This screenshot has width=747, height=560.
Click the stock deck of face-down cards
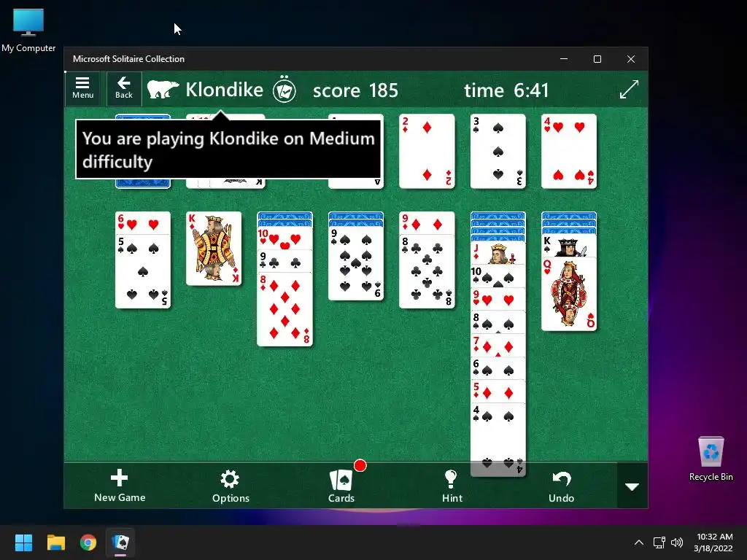click(x=143, y=183)
